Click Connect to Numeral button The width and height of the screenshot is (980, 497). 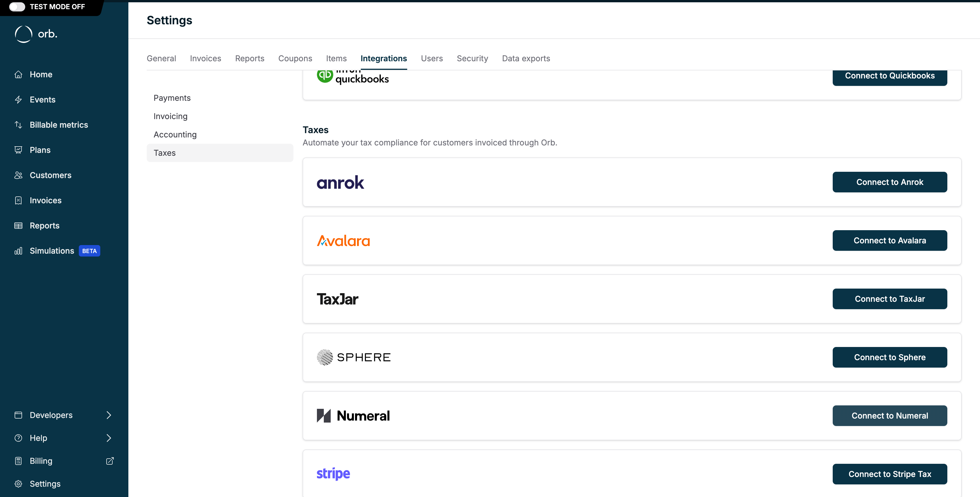889,416
